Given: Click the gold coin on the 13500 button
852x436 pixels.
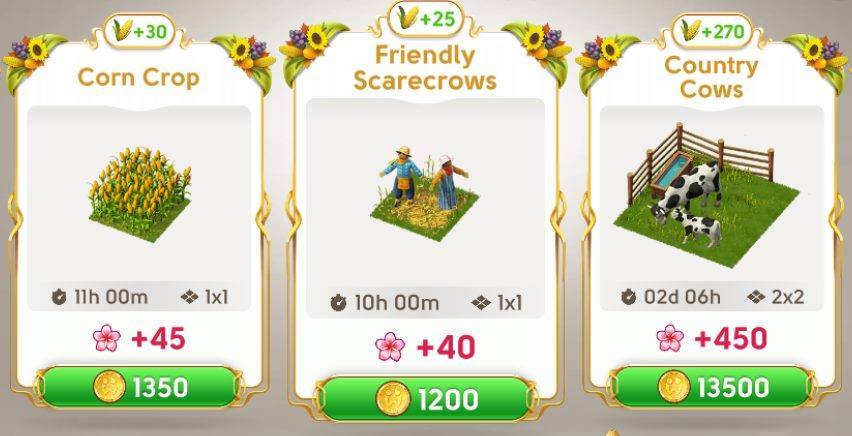Looking at the screenshot, I should click(674, 387).
